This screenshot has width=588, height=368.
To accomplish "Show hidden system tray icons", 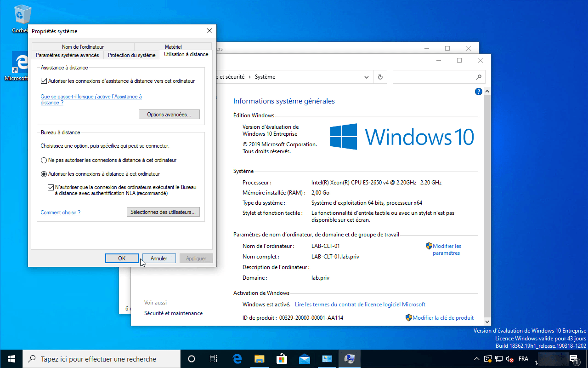I will click(x=477, y=359).
